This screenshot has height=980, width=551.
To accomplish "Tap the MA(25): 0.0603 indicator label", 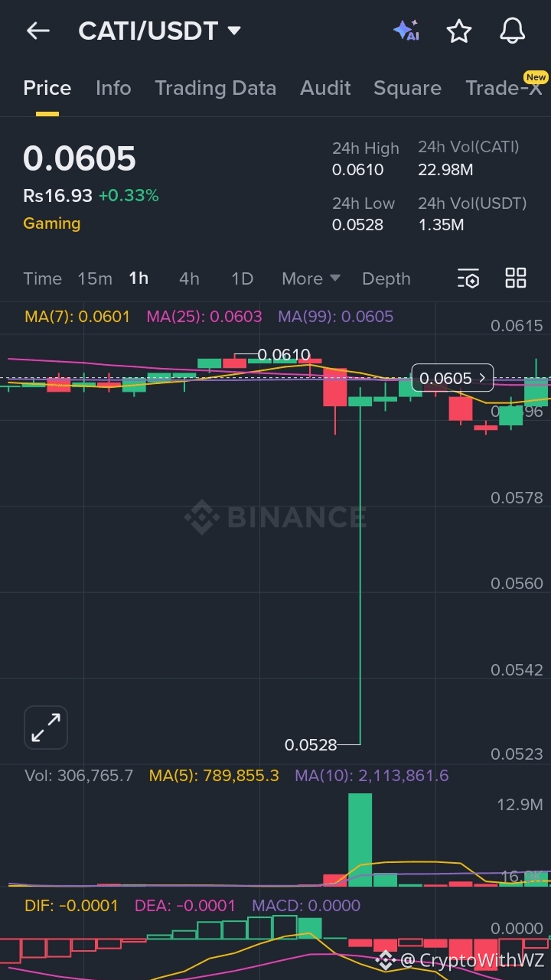I will click(204, 317).
